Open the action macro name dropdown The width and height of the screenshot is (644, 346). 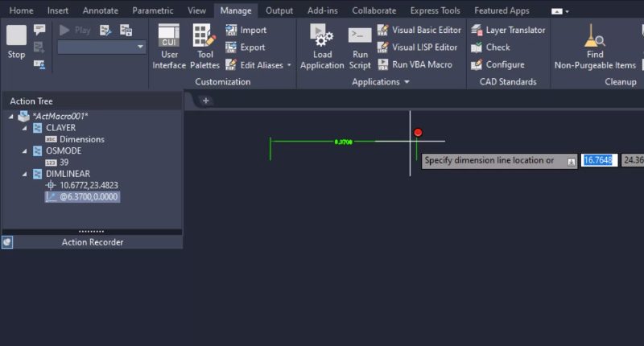coord(140,47)
